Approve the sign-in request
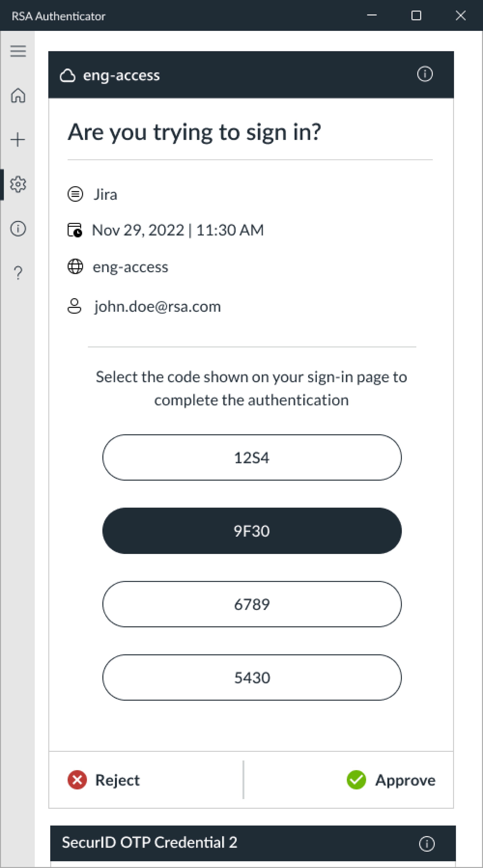Viewport: 483px width, 868px height. click(x=391, y=780)
